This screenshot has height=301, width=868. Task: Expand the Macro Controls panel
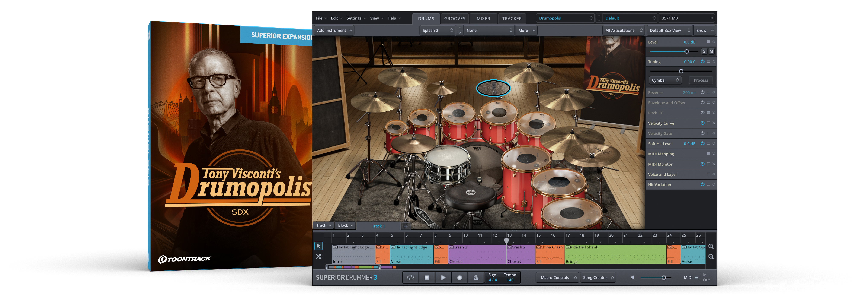558,277
